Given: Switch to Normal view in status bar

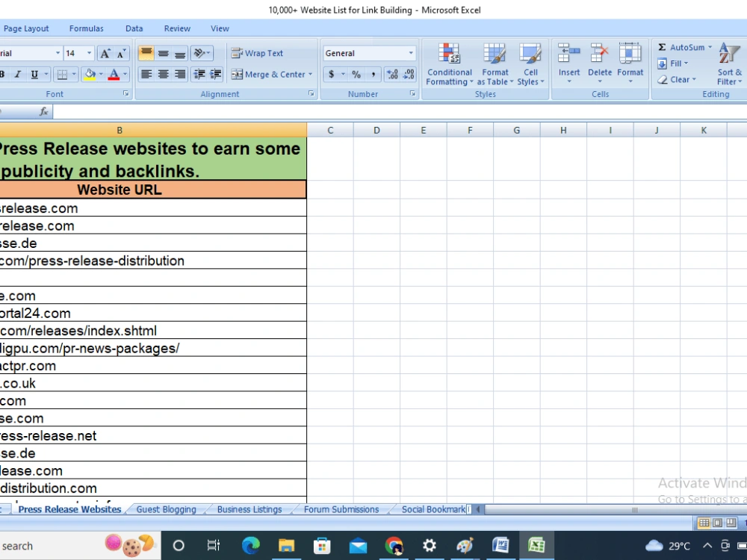Looking at the screenshot, I should pyautogui.click(x=704, y=523).
